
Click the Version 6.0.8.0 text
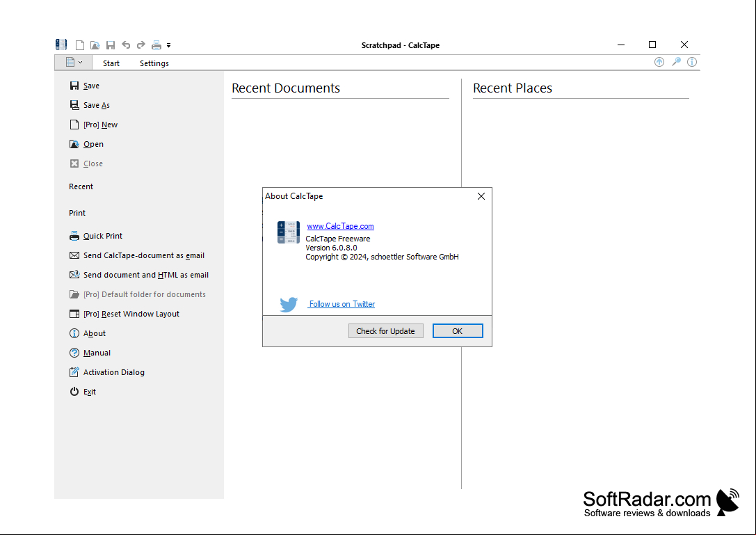[331, 248]
